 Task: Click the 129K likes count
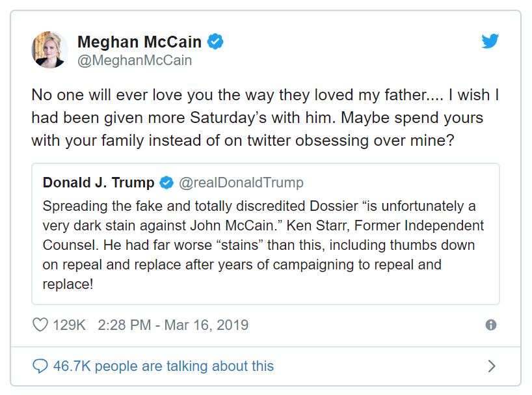coord(69,325)
